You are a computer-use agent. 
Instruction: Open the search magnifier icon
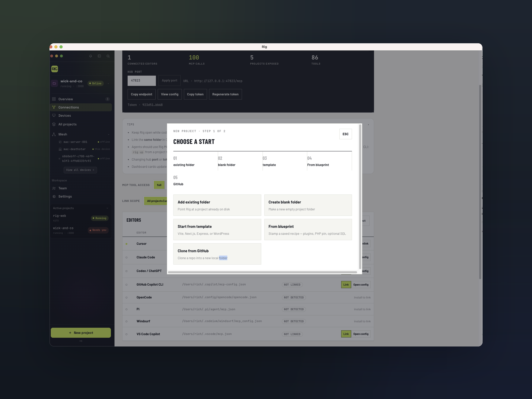[108, 56]
